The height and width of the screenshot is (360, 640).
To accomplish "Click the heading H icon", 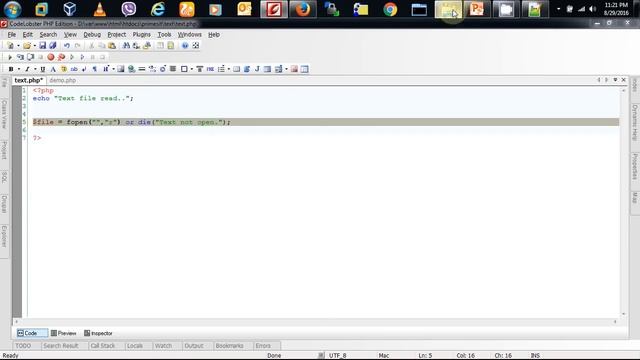I will coord(106,69).
